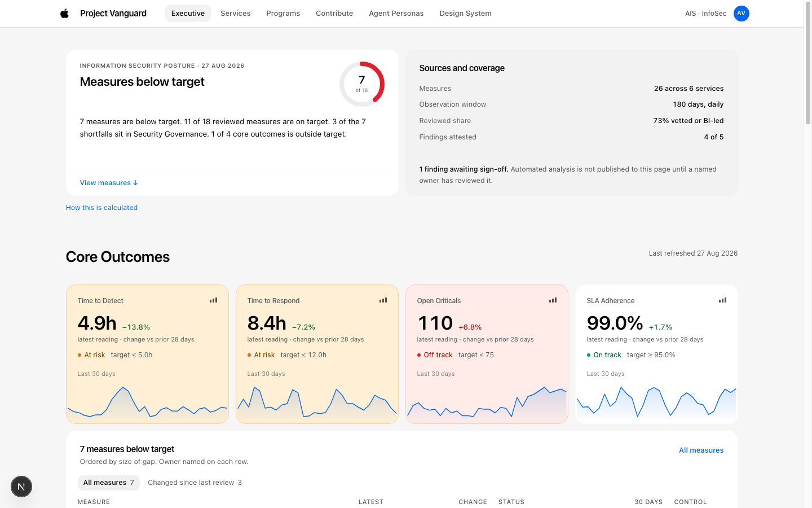Viewport: 812px width, 508px height.
Task: Open the Project Vanguard home title
Action: point(113,13)
